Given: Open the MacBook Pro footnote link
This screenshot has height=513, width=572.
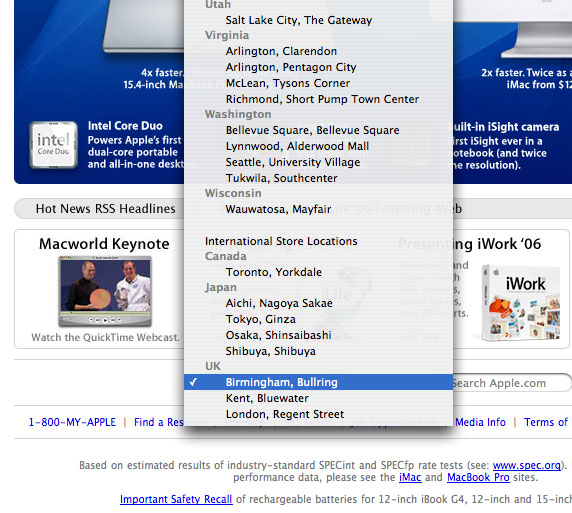Looking at the screenshot, I should [x=478, y=478].
